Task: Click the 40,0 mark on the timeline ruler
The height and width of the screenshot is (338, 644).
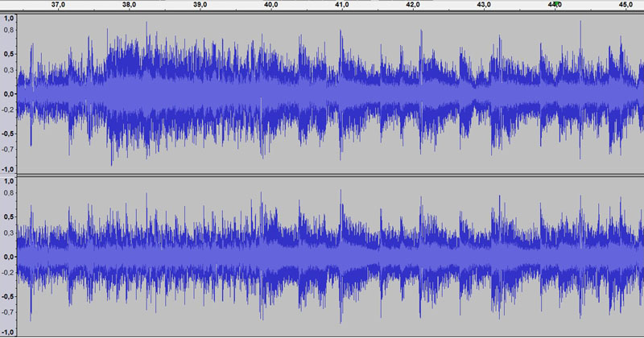Action: tap(270, 5)
